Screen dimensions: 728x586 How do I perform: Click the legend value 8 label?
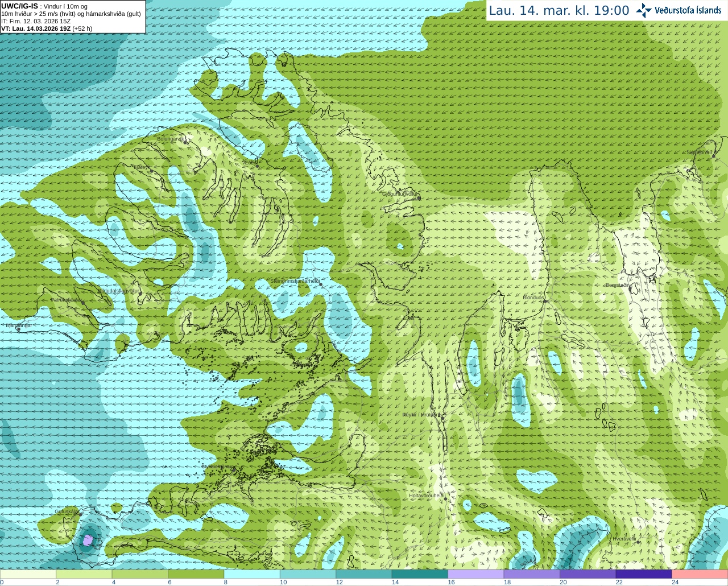226,582
